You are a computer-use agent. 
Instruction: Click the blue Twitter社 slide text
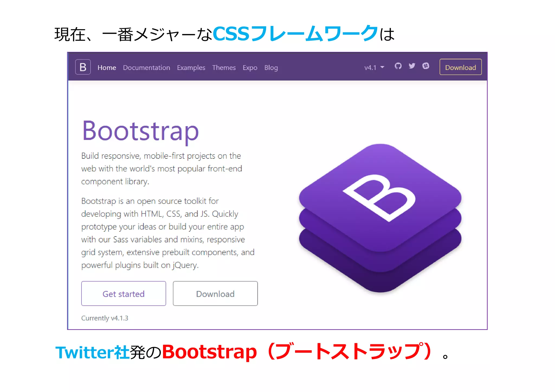click(92, 352)
